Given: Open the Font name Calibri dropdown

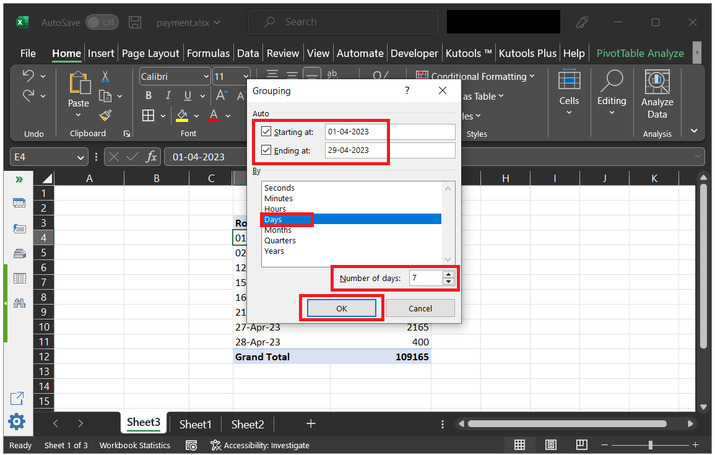Looking at the screenshot, I should coord(206,77).
